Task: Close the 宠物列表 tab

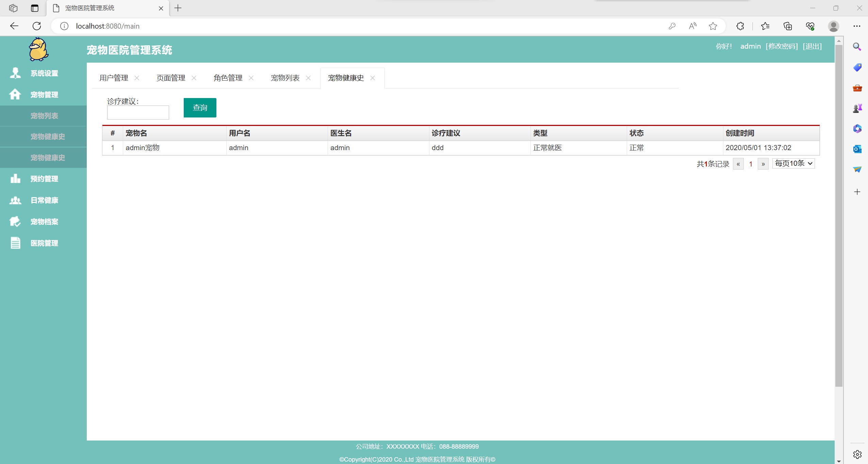Action: (308, 78)
